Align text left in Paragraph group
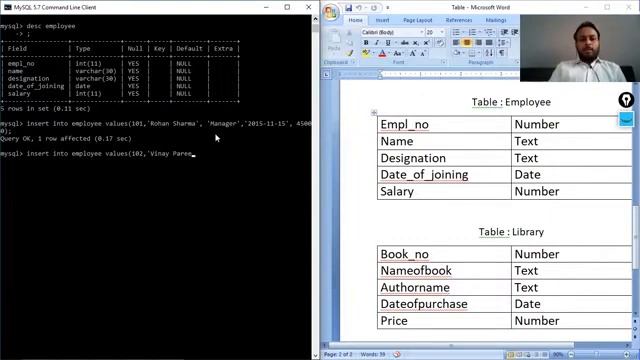 point(456,43)
